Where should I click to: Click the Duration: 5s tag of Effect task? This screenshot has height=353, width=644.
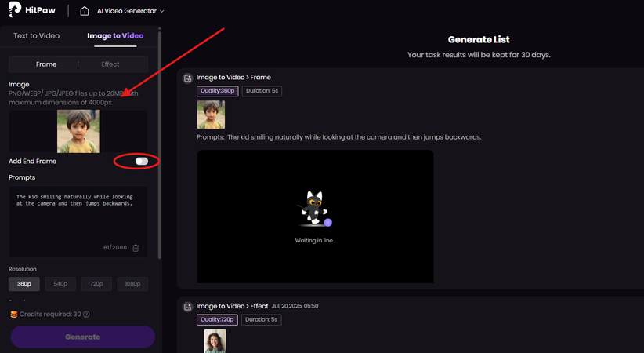coord(261,320)
